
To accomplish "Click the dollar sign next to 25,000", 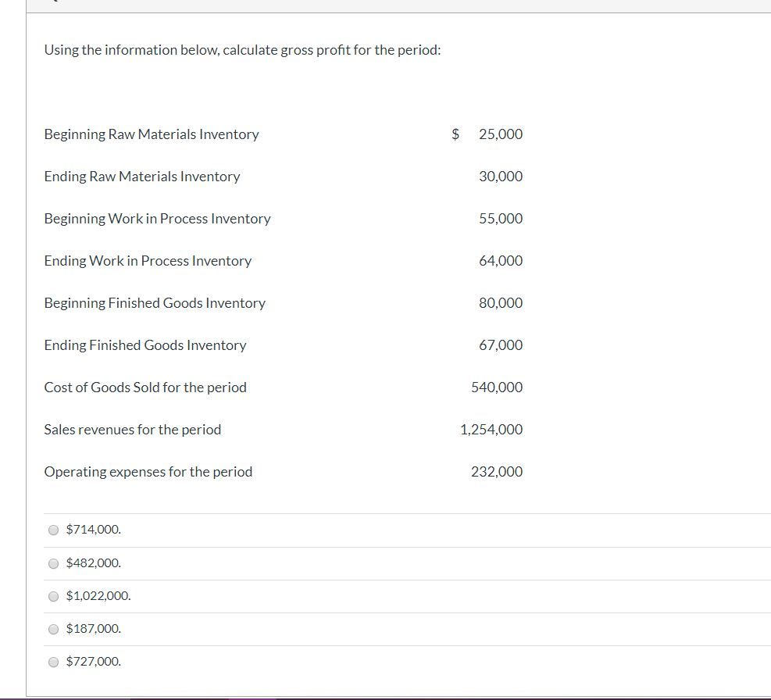I will (455, 134).
